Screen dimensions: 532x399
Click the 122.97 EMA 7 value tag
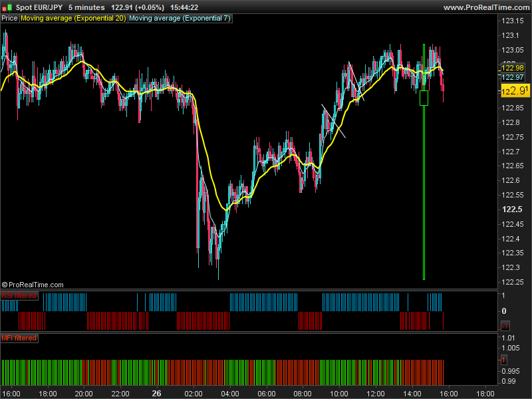(513, 77)
